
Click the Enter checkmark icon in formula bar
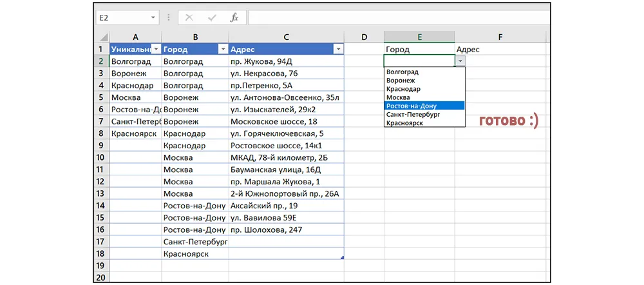coord(211,17)
